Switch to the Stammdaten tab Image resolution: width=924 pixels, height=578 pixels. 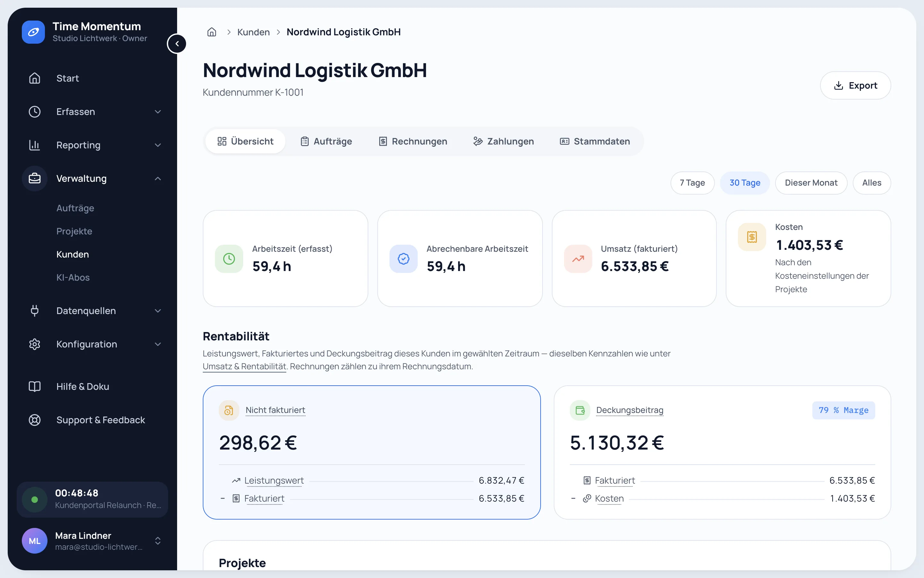[595, 141]
